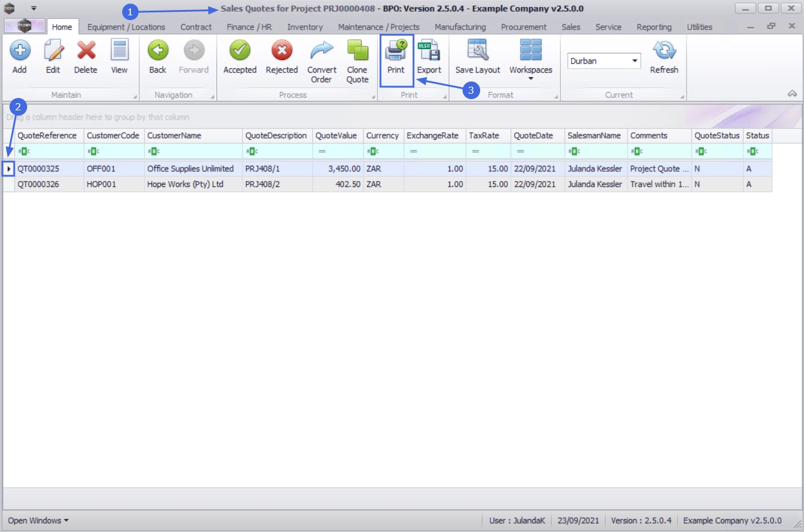Click the Print icon

coord(396,51)
